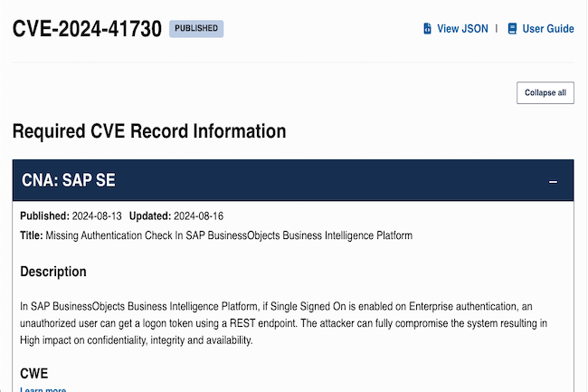Click the View JSON file icon
Viewport: 588px width, 392px height.
pos(428,29)
